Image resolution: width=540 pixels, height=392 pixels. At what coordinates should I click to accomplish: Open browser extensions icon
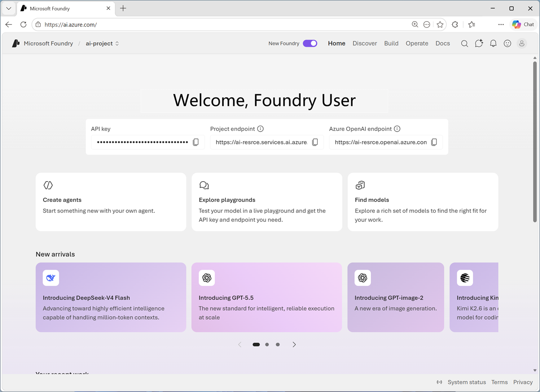(x=455, y=25)
